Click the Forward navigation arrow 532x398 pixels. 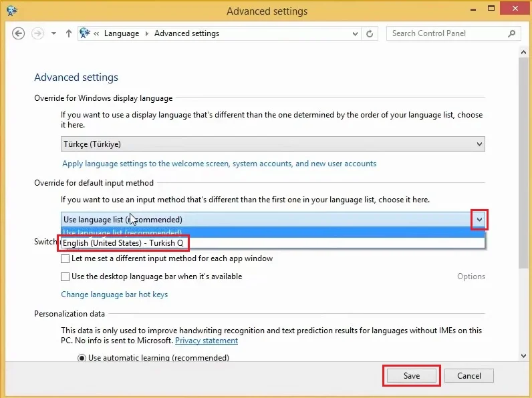coord(37,33)
